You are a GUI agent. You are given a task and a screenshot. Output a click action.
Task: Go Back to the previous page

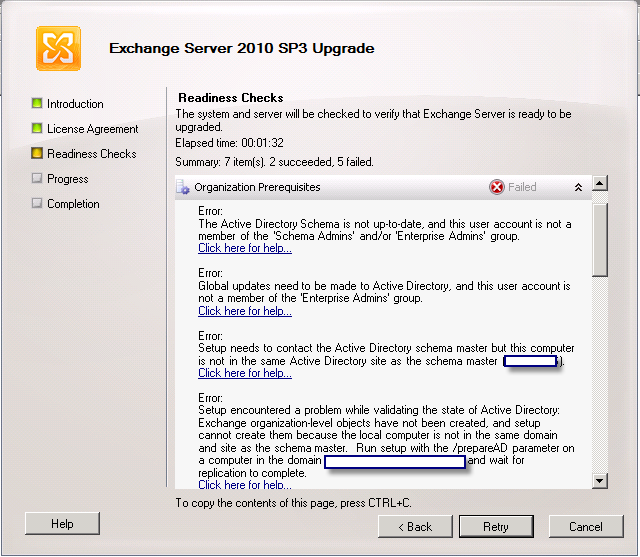pyautogui.click(x=415, y=527)
